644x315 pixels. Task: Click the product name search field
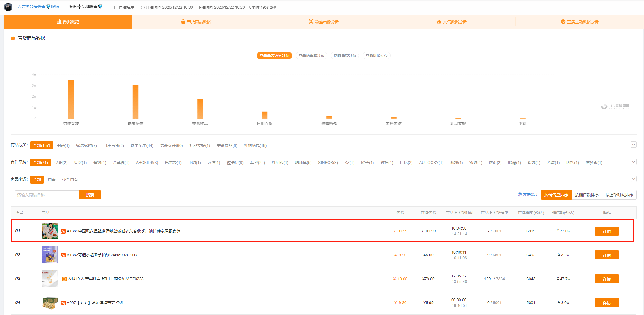coord(47,195)
